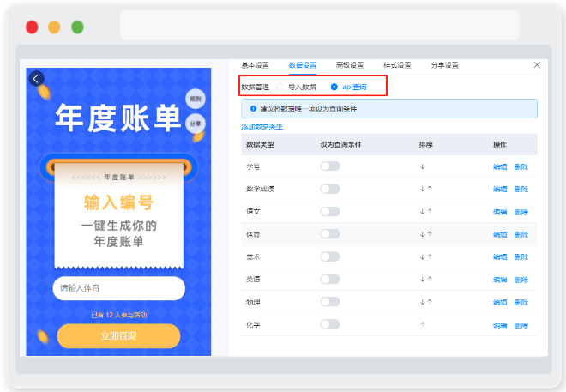Move 物理 row up
This screenshot has height=392, width=566.
coord(430,302)
